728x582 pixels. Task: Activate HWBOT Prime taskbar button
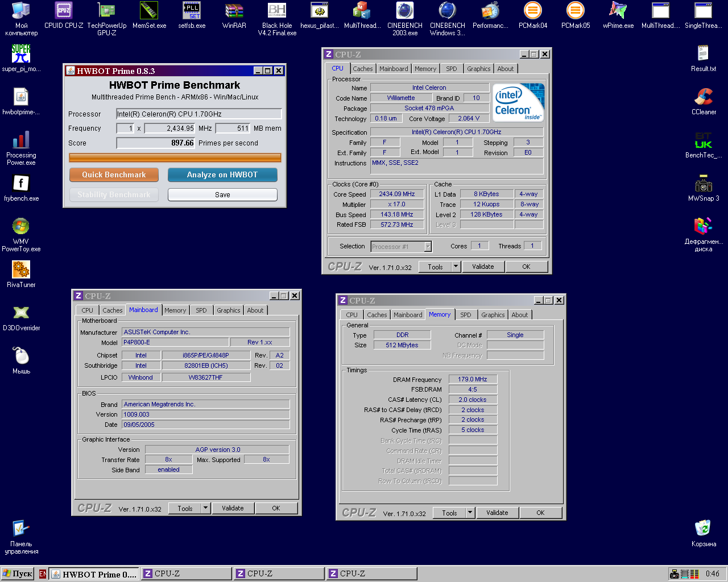[x=94, y=574]
